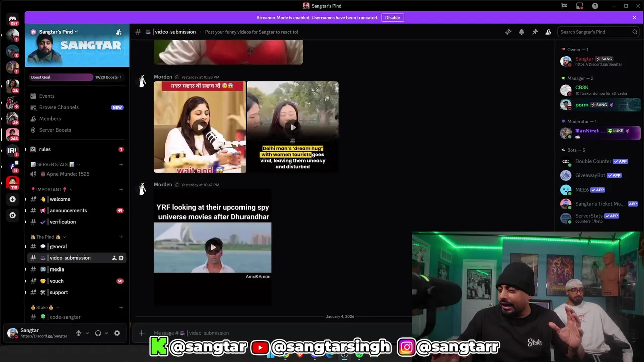Collapse Stake category
This screenshot has height=362, width=644.
coord(45,307)
